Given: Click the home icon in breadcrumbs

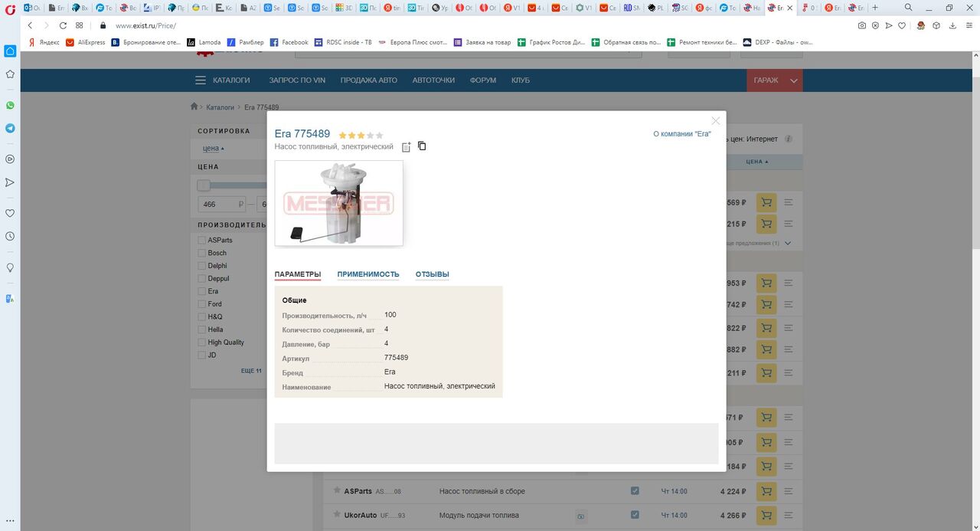Looking at the screenshot, I should (194, 107).
